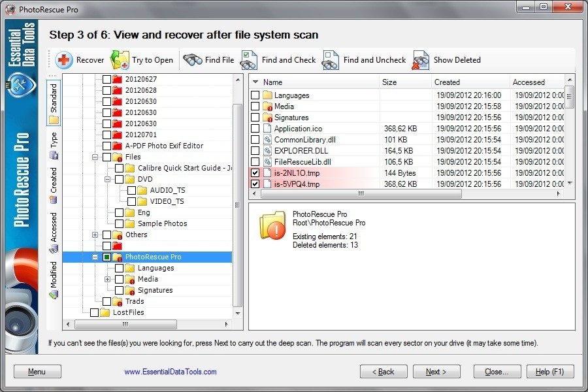588x392 pixels.
Task: Switch to the Standard view tab
Action: click(54, 103)
